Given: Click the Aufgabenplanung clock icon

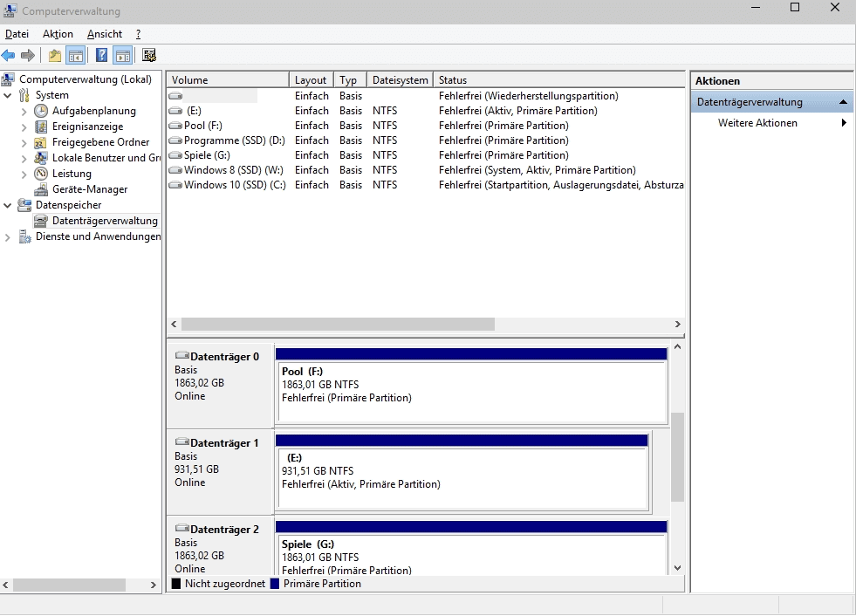Looking at the screenshot, I should coord(41,111).
